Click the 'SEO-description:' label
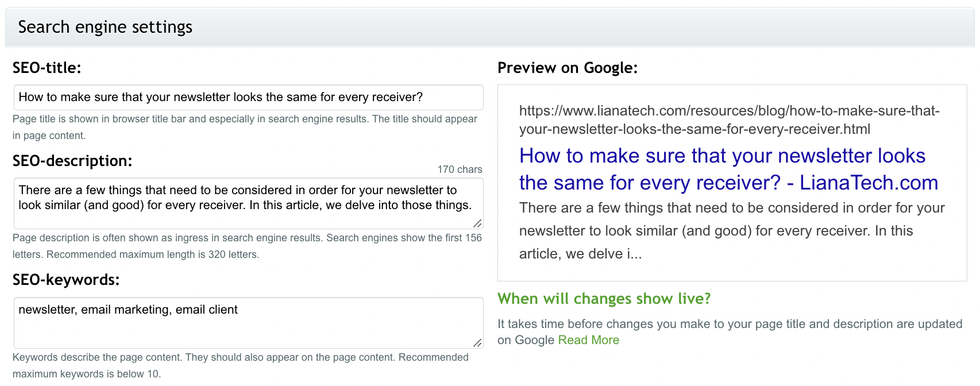980x386 pixels. (x=72, y=161)
